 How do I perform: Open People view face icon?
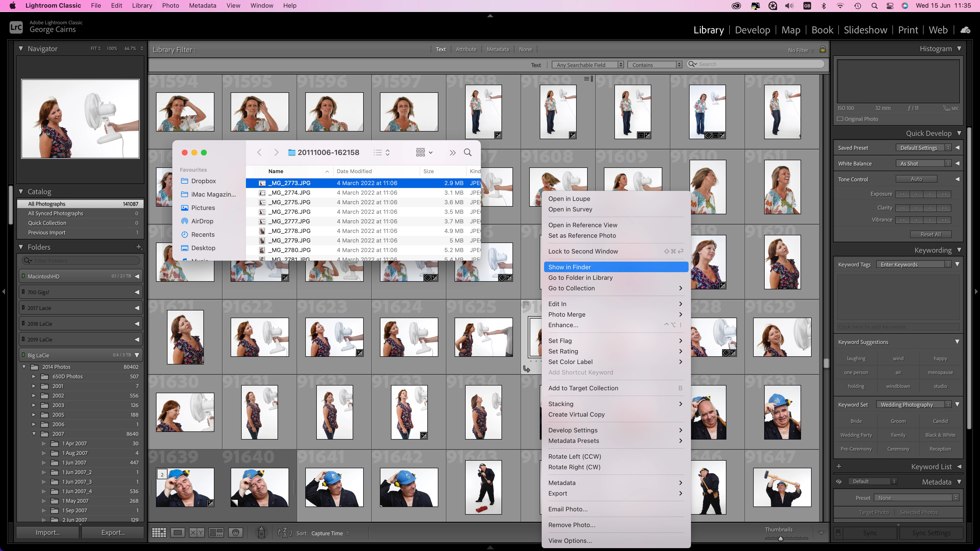coord(235,533)
